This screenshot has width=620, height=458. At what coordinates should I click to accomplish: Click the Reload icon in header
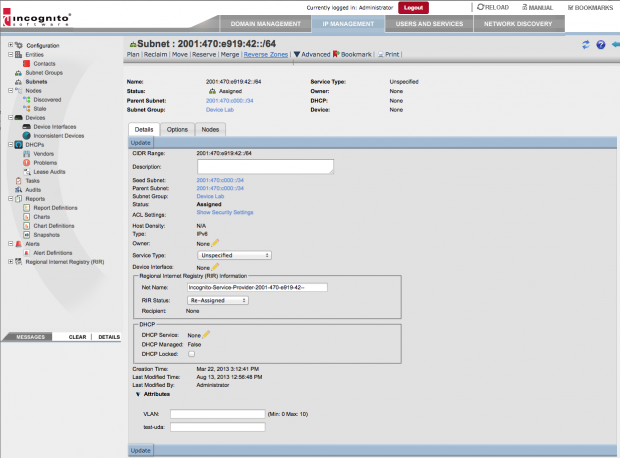[x=480, y=7]
